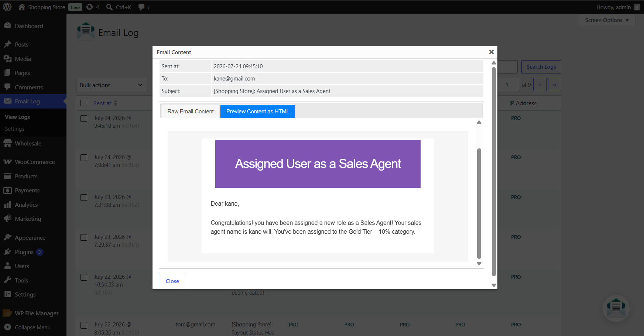Sort by the Sent at column
The height and width of the screenshot is (336, 644).
[x=105, y=103]
